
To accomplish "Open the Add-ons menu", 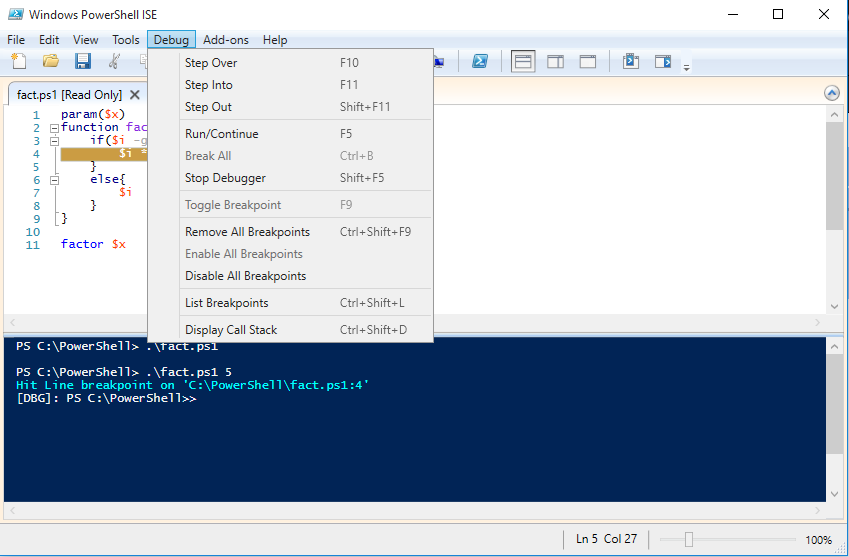I will click(x=226, y=40).
